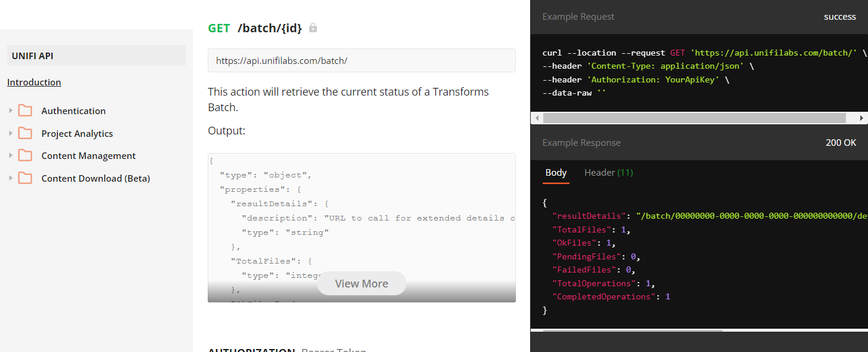Open the Introduction link

(x=34, y=82)
